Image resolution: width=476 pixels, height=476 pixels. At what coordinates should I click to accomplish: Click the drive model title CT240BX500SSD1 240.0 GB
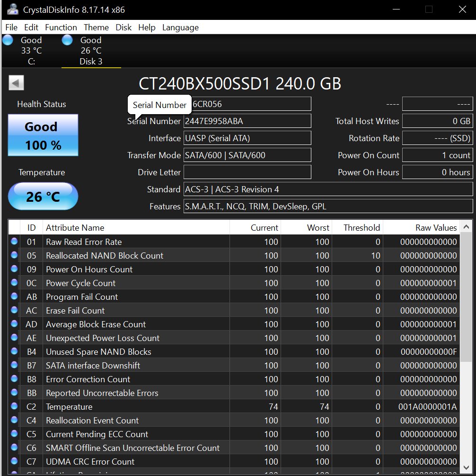click(240, 83)
